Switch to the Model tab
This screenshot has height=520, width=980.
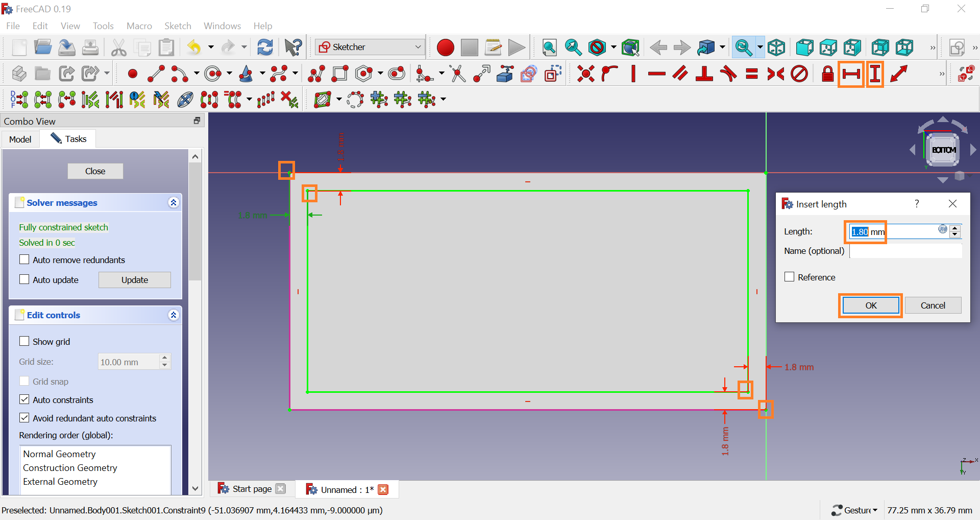[20, 139]
